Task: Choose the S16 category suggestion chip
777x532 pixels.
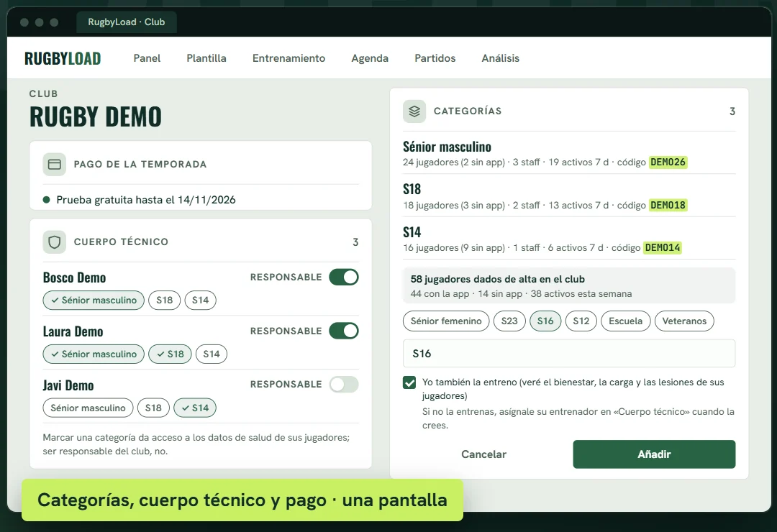Action: (x=545, y=321)
